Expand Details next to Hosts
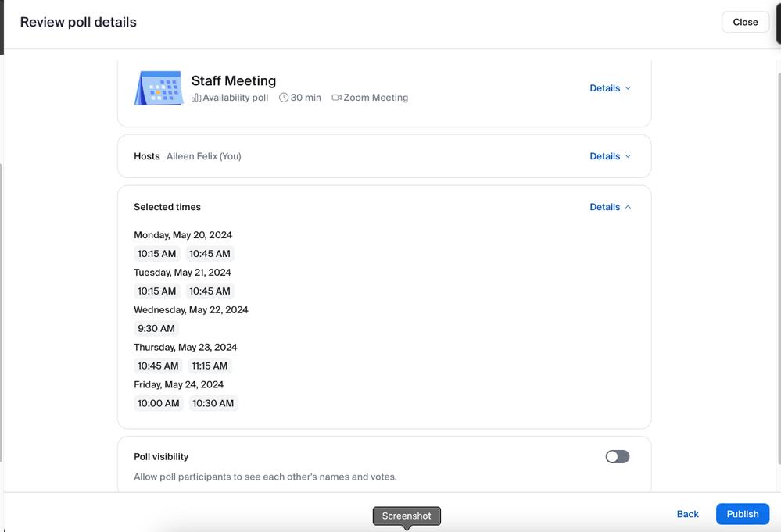This screenshot has width=781, height=532. [x=611, y=156]
